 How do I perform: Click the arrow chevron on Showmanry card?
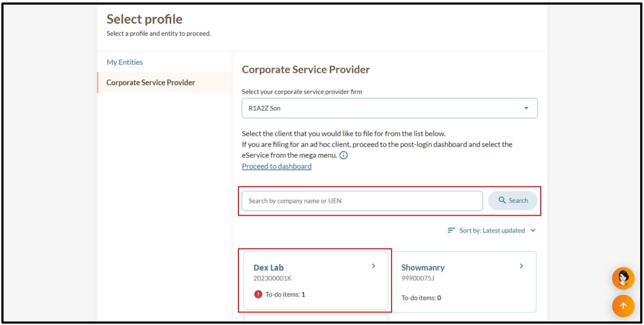(x=521, y=266)
